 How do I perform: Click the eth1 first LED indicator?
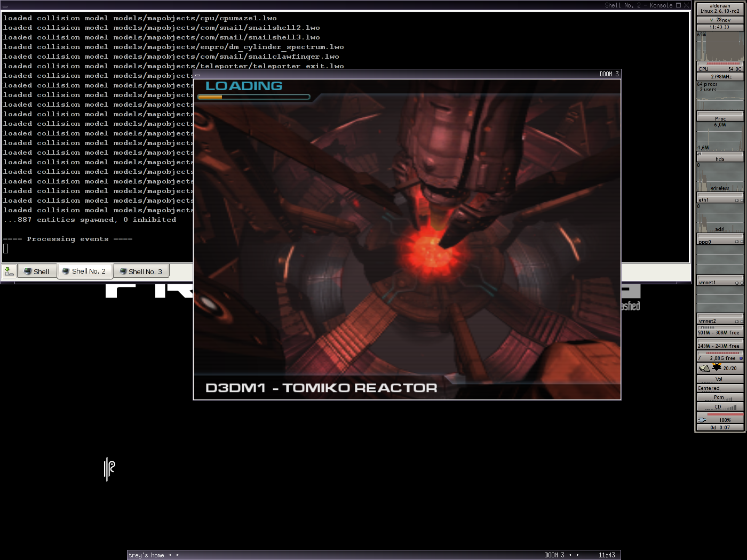click(737, 201)
